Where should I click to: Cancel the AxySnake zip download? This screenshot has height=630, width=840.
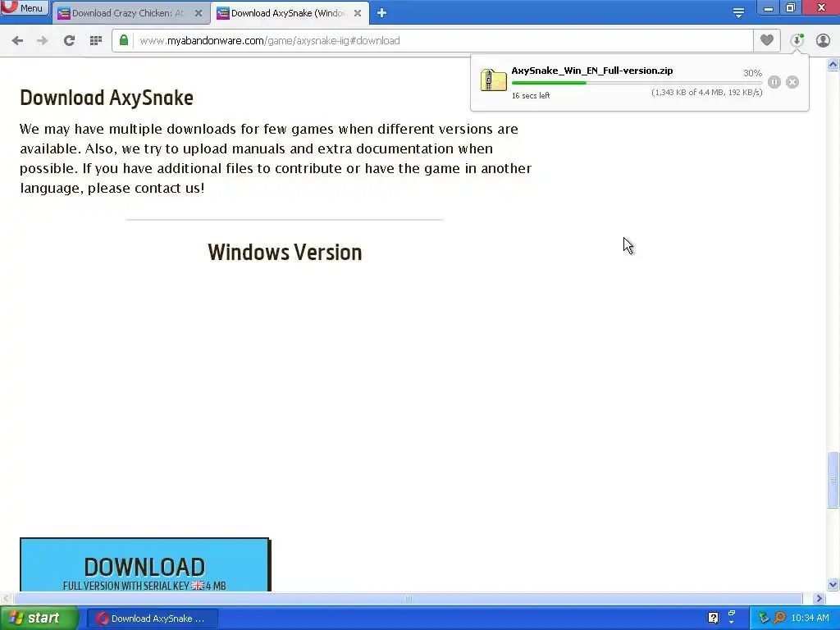tap(792, 82)
